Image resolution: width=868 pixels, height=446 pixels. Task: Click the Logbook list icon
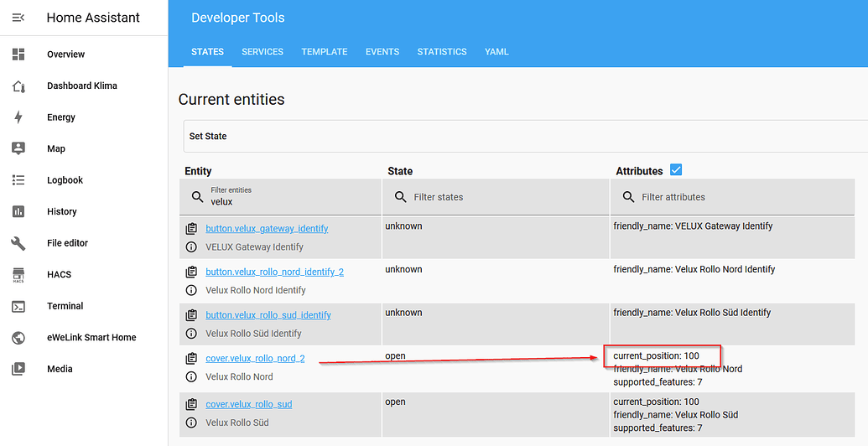[x=18, y=180]
